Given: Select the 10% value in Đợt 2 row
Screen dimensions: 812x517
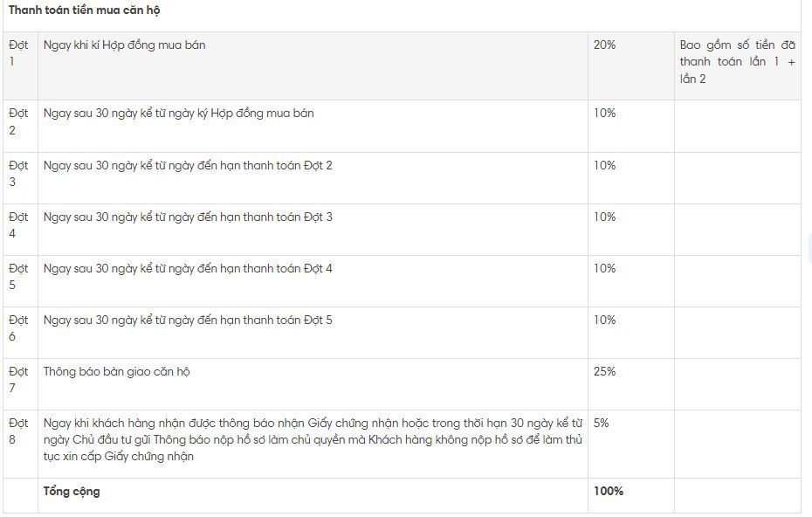Looking at the screenshot, I should pyautogui.click(x=604, y=113).
